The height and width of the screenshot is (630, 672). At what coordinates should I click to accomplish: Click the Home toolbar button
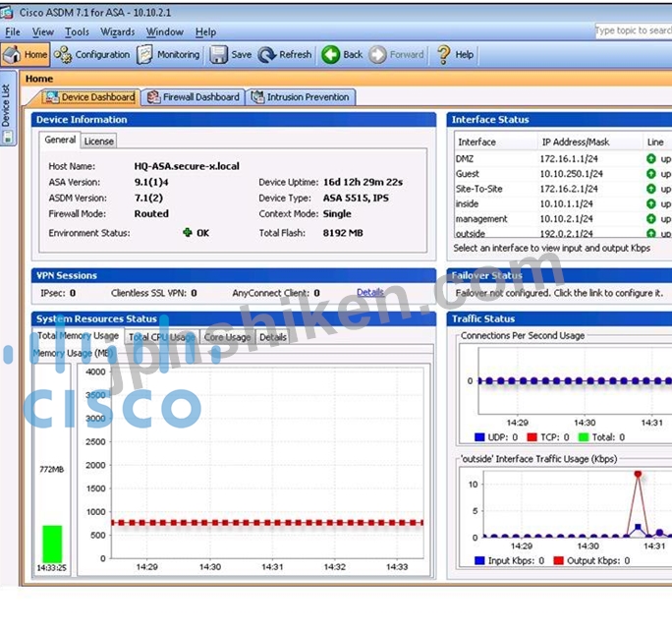[25, 54]
